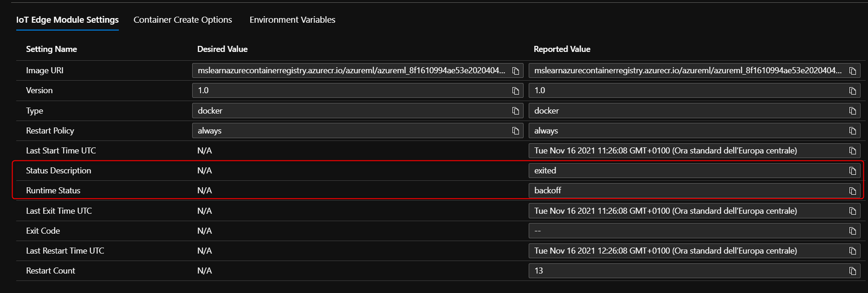Copy the reported Status Description value
868x293 pixels.
click(x=853, y=171)
